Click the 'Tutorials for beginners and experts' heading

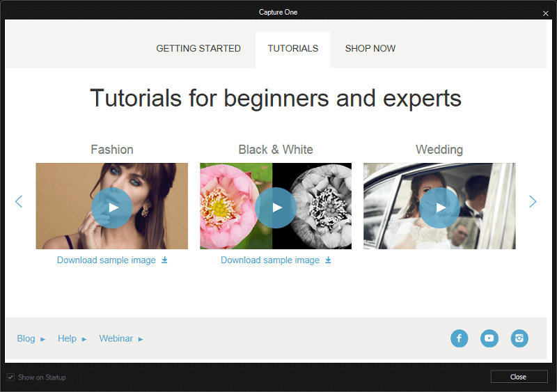click(276, 98)
